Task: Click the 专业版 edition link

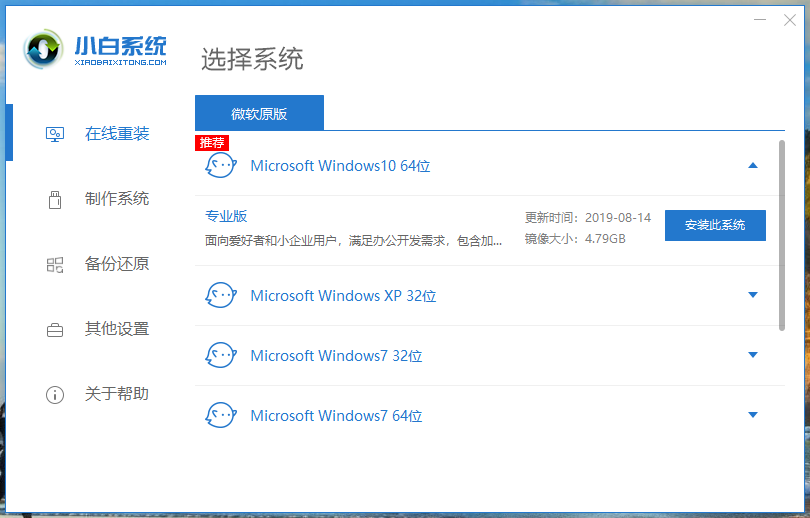Action: click(226, 216)
